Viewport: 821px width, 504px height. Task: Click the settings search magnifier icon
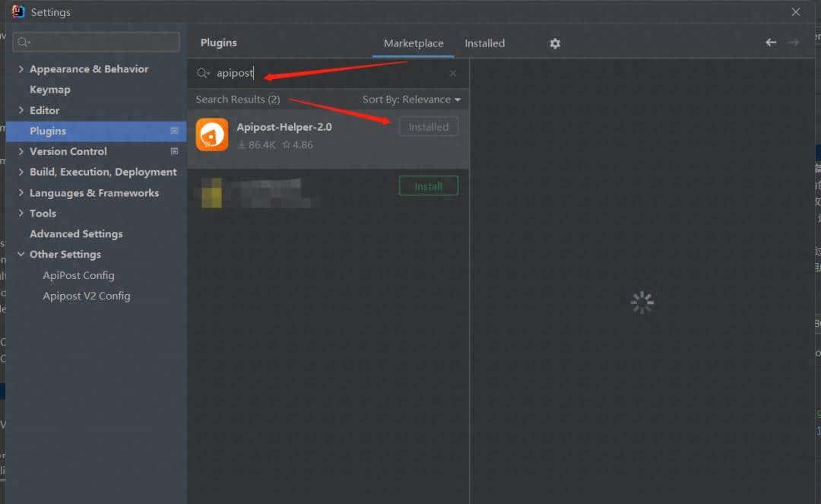(x=24, y=42)
